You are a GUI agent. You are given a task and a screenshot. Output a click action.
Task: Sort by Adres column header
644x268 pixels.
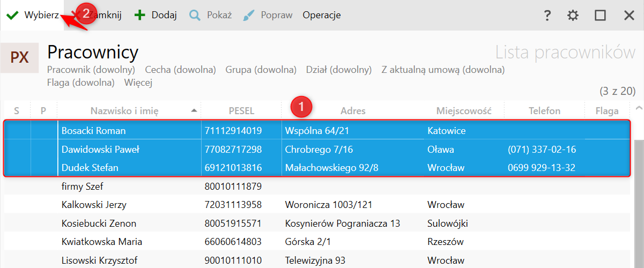point(353,111)
